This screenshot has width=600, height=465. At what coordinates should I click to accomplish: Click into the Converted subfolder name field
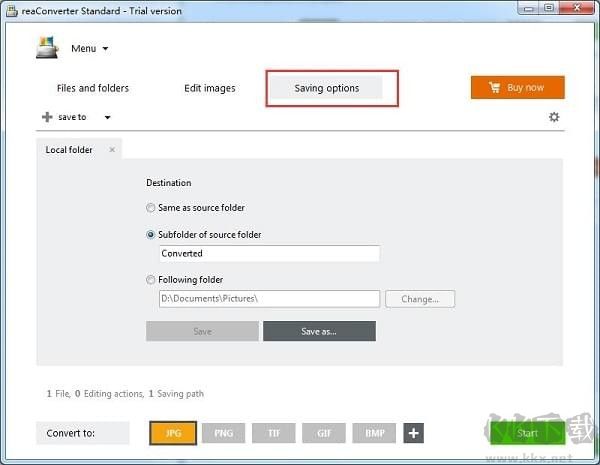coord(268,254)
